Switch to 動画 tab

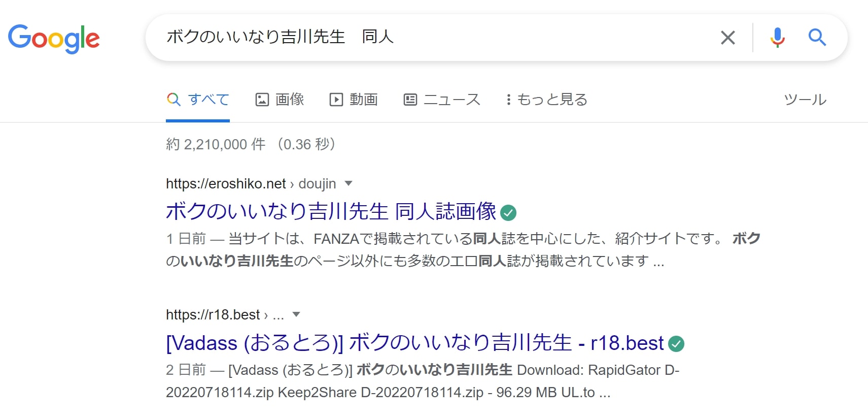[354, 100]
